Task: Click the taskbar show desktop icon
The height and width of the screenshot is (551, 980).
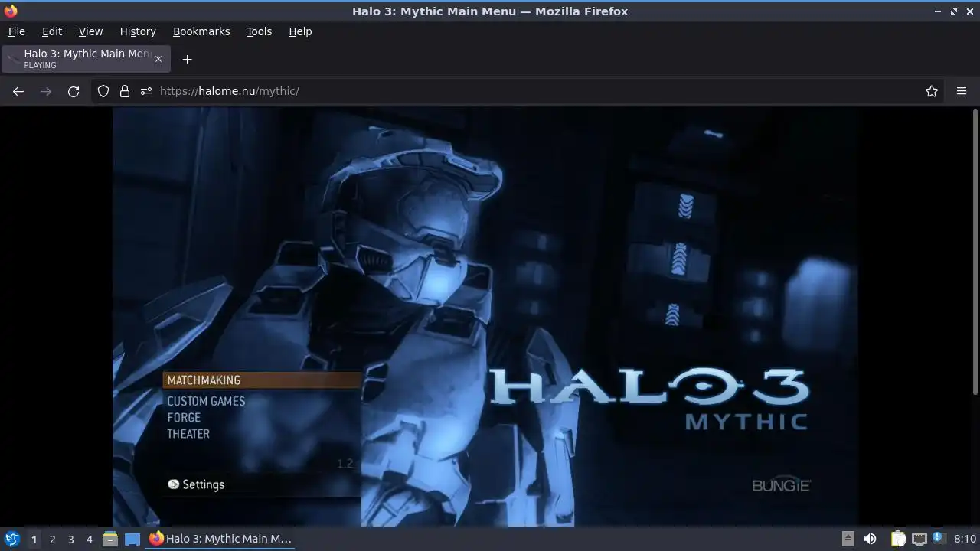Action: (132, 539)
